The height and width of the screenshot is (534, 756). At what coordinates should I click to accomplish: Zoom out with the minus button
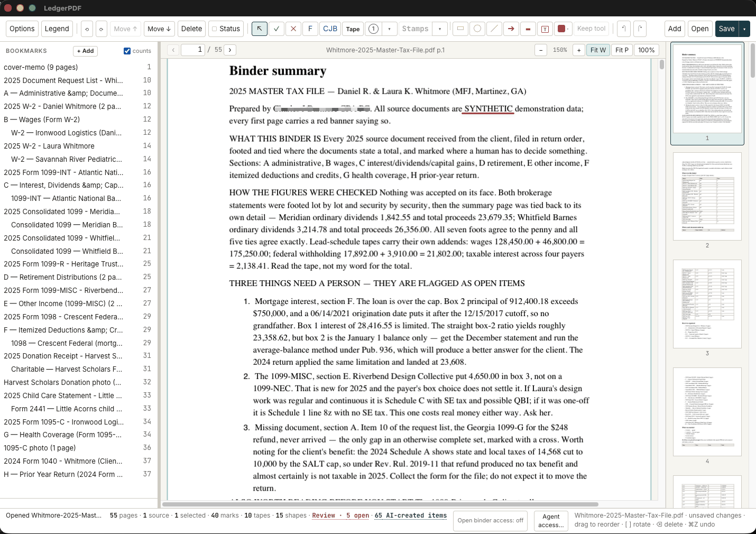tap(541, 50)
